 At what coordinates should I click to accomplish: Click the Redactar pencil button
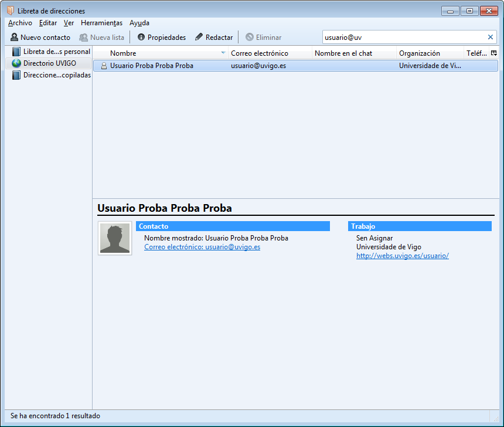click(x=214, y=38)
